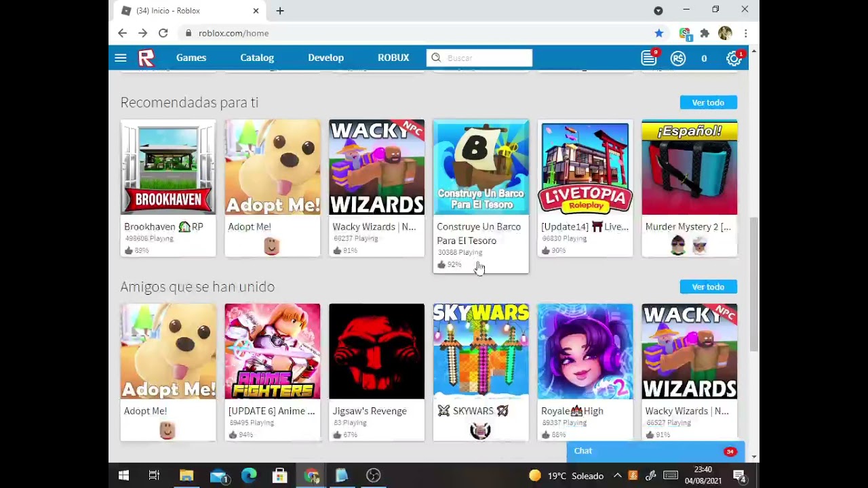The image size is (868, 488).
Task: Open the Chat bar
Action: pos(656,451)
